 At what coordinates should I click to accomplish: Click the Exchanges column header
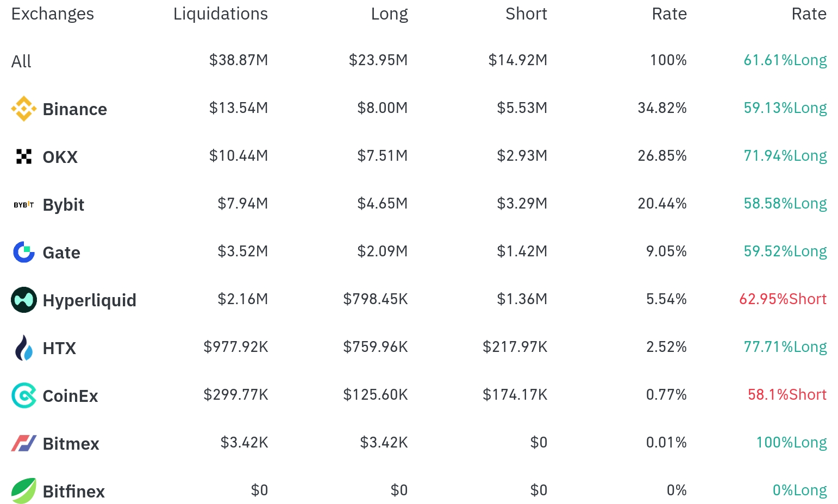pos(53,14)
